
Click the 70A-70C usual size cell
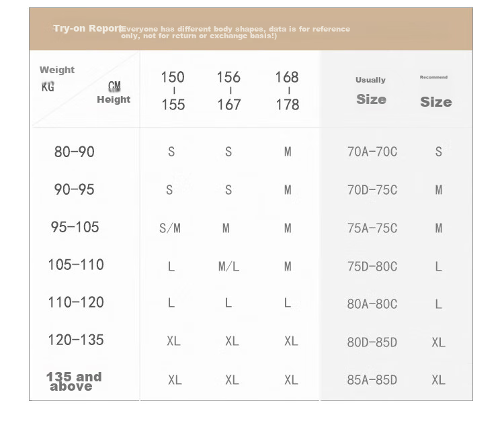[372, 152]
